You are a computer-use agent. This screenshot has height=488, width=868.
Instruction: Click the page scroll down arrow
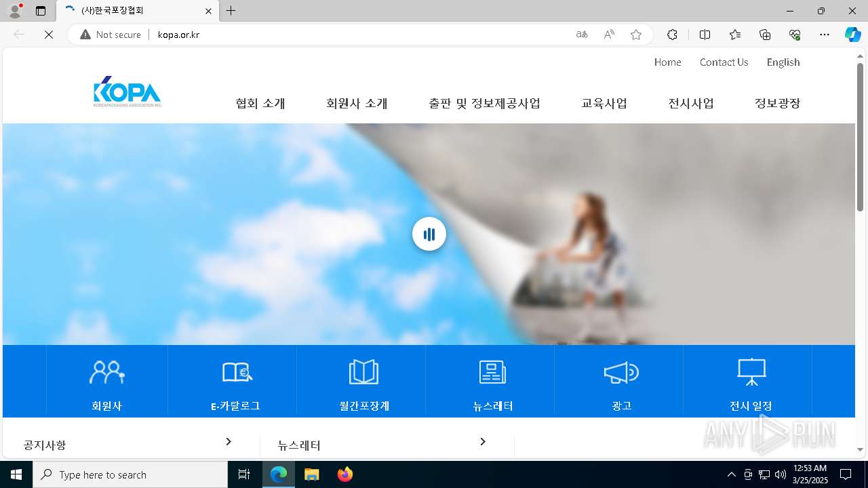(x=860, y=449)
